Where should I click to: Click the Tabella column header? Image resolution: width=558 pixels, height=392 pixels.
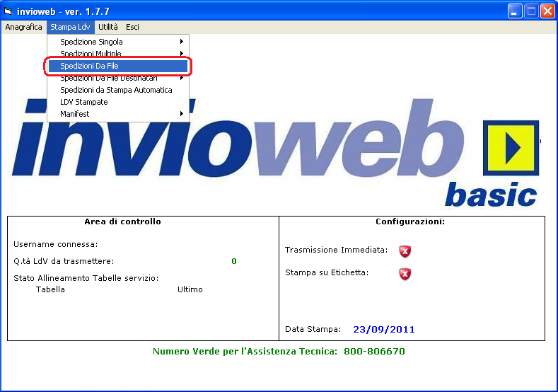50,289
